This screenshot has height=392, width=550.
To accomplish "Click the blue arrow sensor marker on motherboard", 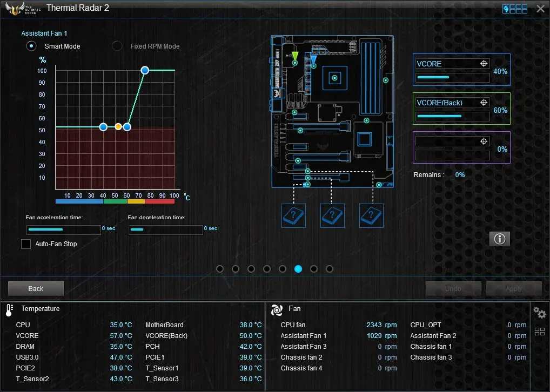I will tap(313, 59).
